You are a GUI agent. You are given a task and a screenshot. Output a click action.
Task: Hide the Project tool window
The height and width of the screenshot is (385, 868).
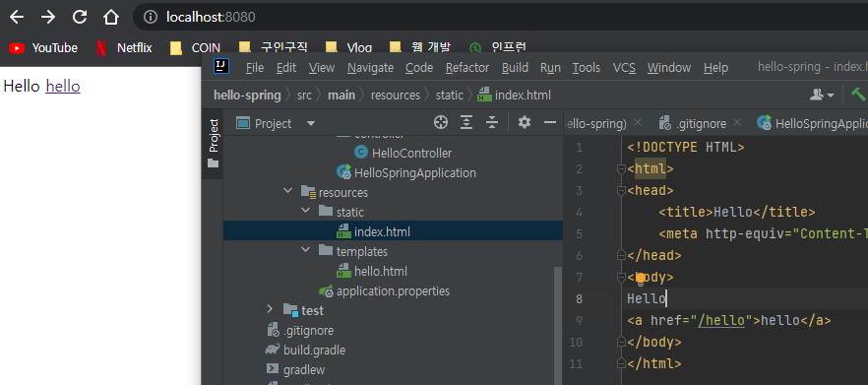coord(550,123)
